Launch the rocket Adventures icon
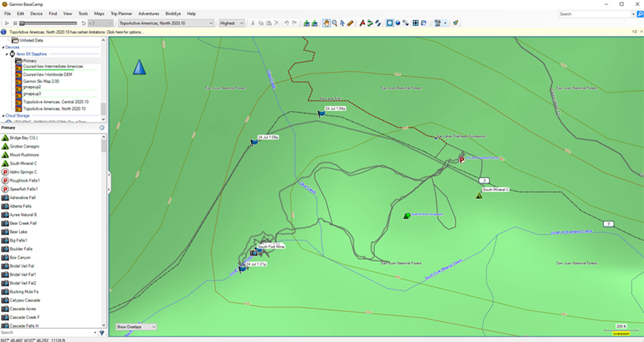644x342 pixels. pyautogui.click(x=455, y=23)
